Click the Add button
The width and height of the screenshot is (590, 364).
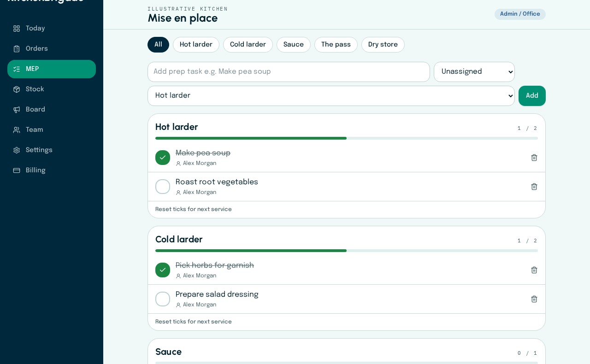coord(532,96)
